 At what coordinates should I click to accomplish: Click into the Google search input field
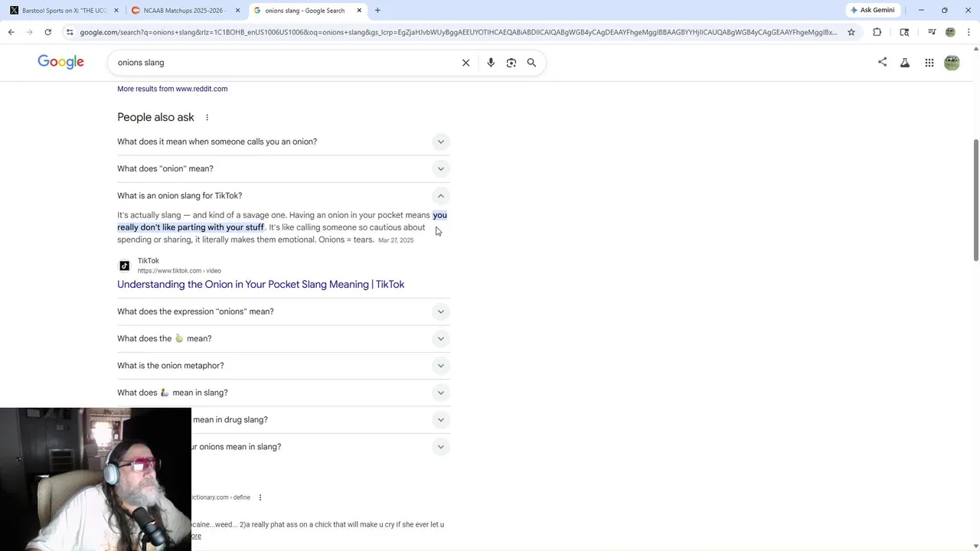click(x=283, y=63)
